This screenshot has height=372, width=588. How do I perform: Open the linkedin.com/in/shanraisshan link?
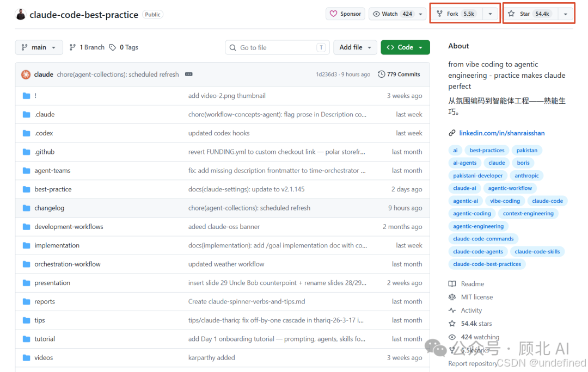pos(502,133)
